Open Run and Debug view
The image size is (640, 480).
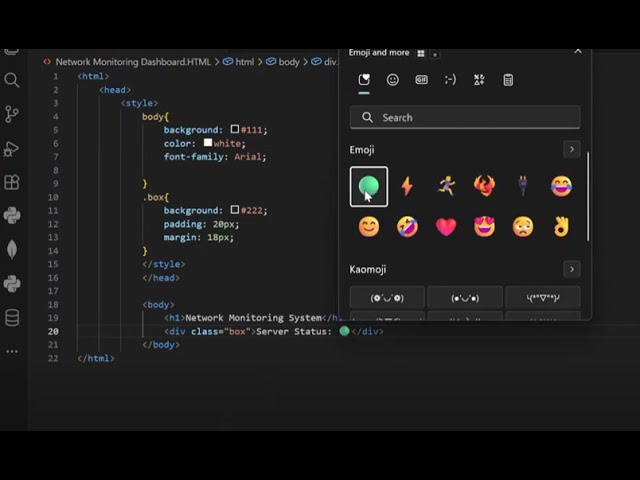click(x=11, y=149)
